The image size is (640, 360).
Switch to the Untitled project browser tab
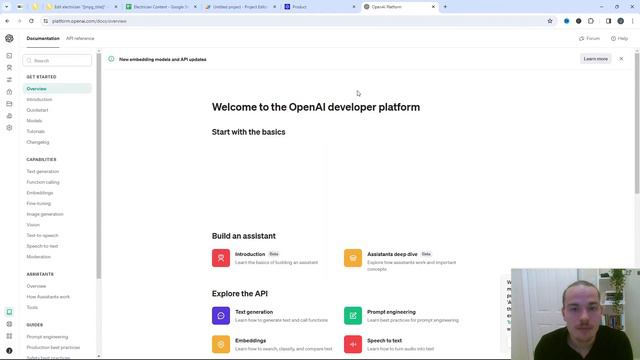click(240, 7)
